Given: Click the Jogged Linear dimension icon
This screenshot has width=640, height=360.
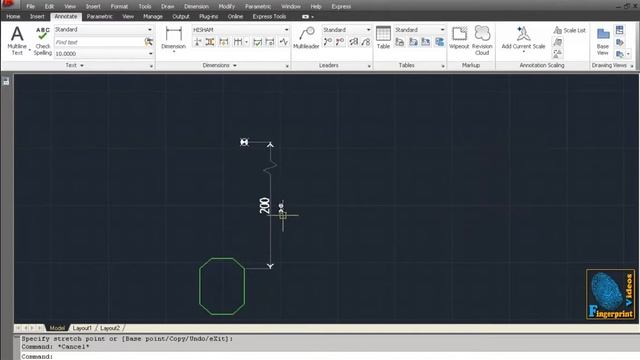Looking at the screenshot, I should [284, 42].
